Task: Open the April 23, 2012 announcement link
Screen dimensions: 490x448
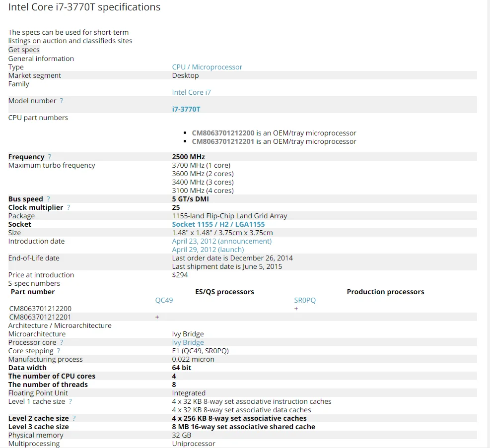Action: (x=221, y=241)
